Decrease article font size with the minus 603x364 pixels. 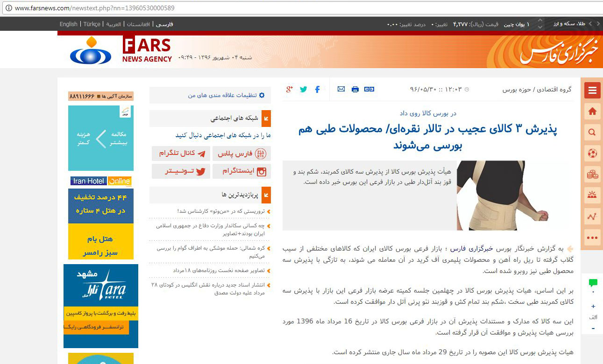coord(593,328)
